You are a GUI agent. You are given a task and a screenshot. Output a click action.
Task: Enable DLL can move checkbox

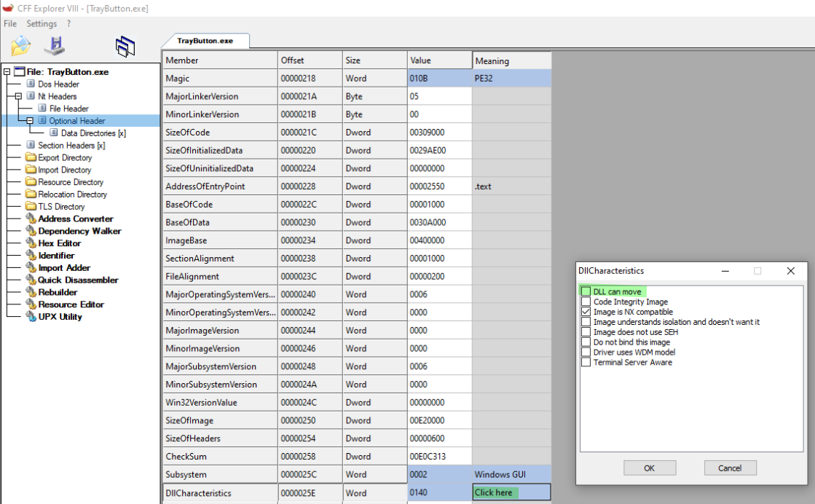(586, 291)
